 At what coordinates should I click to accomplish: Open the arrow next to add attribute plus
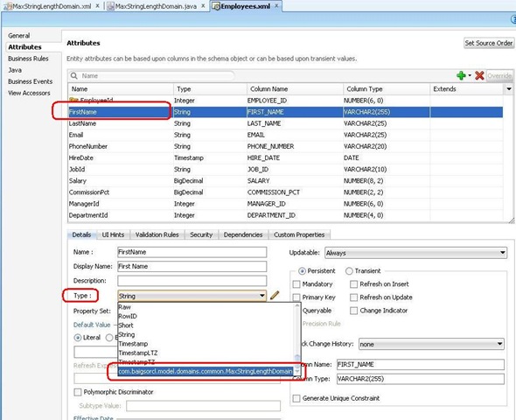(470, 76)
